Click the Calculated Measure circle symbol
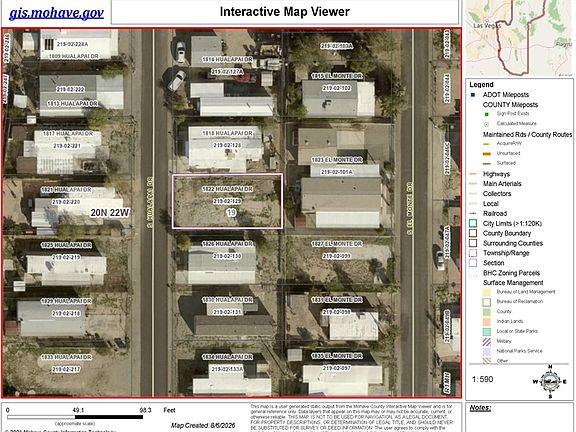Viewport: 576px width, 432px height. [487, 124]
